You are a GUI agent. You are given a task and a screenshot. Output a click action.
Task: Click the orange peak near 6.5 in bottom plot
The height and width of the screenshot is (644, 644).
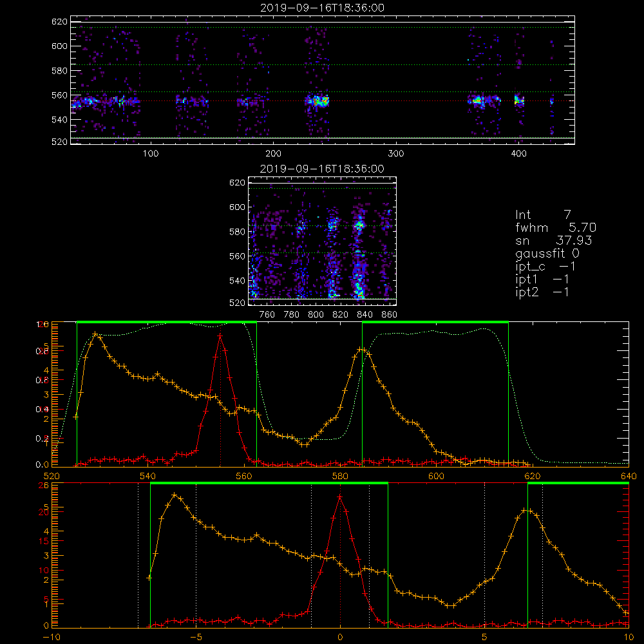[x=526, y=511]
